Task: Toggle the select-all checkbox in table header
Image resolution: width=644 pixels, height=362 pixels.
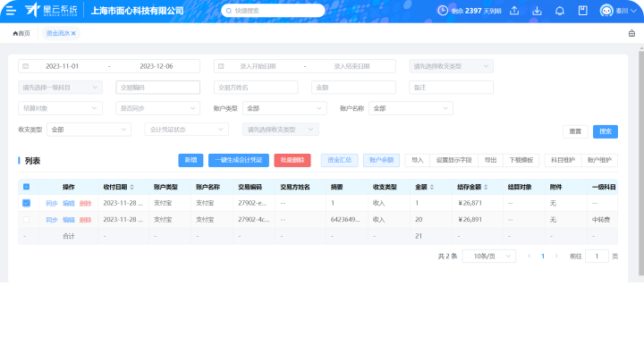Action: (26, 187)
